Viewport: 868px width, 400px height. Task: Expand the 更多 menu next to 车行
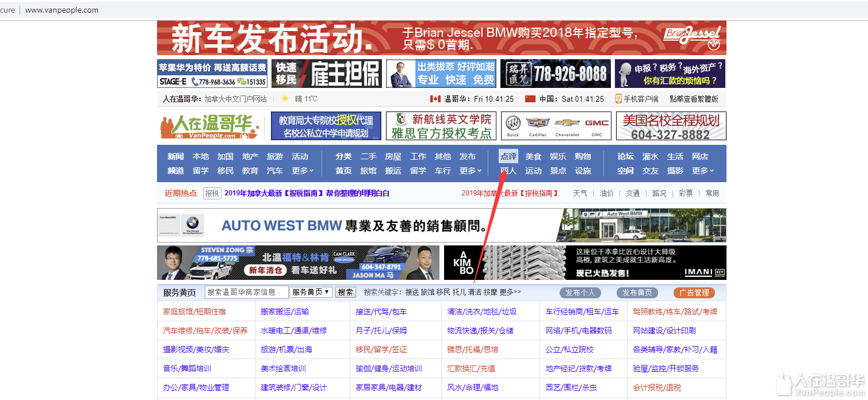[x=471, y=171]
